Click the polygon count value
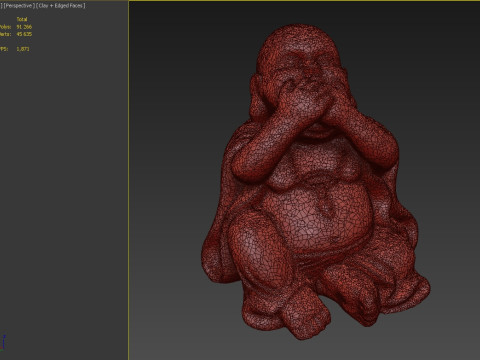The height and width of the screenshot is (360, 480). point(24,27)
